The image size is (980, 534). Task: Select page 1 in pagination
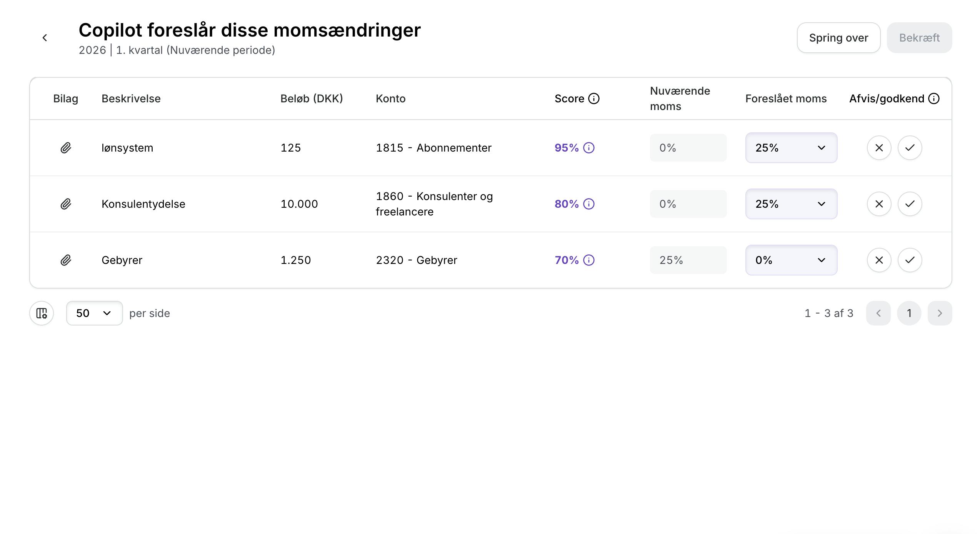coord(909,313)
